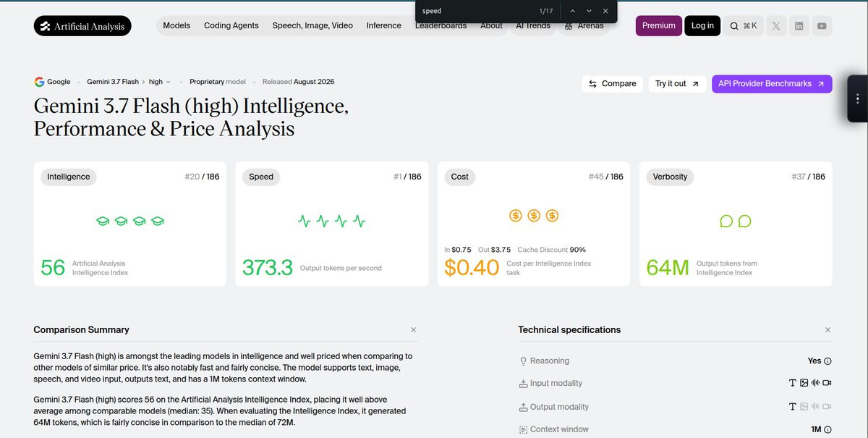The image size is (868, 438).
Task: Click the Input modality label
Action: [556, 384]
